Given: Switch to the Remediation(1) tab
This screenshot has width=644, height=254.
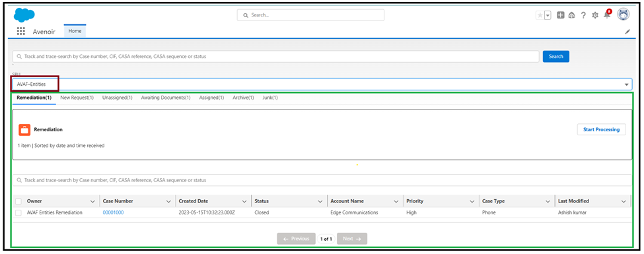Looking at the screenshot, I should click(34, 98).
